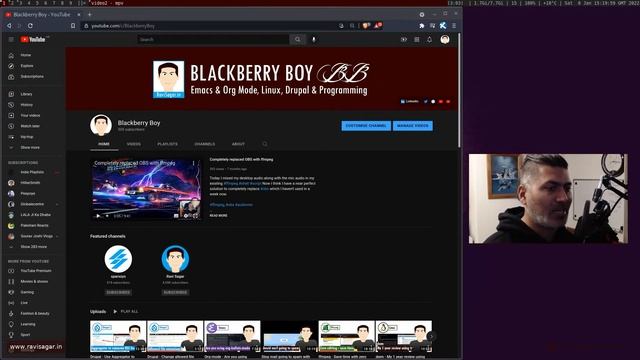This screenshot has width=640, height=360.
Task: Click Subscribed button under Ravi Sagar
Action: (x=175, y=293)
